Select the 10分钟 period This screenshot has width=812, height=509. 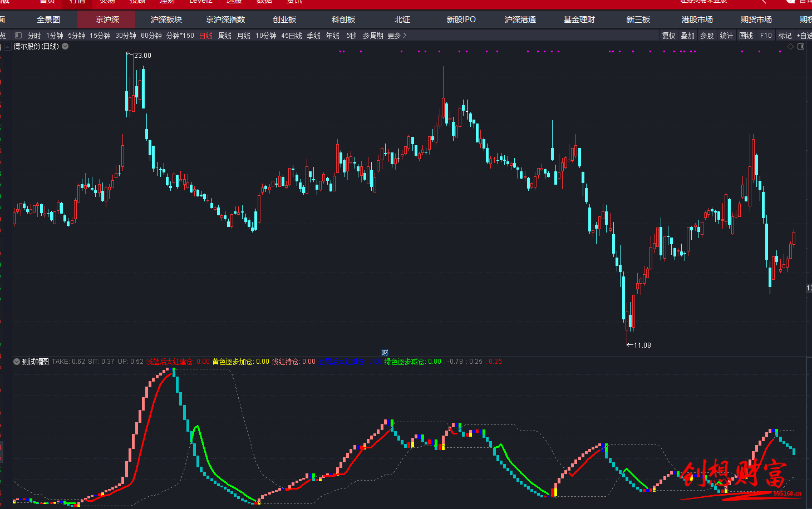pyautogui.click(x=266, y=36)
